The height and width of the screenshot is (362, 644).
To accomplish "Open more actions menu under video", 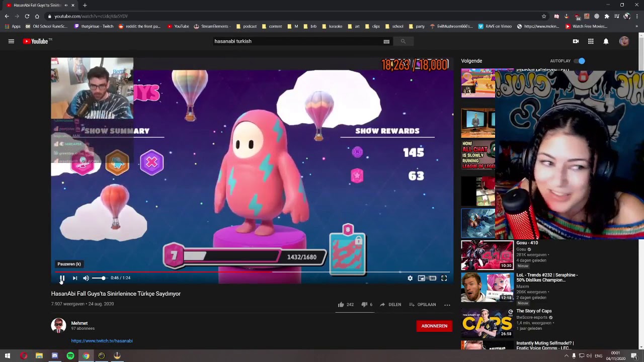I will (447, 305).
